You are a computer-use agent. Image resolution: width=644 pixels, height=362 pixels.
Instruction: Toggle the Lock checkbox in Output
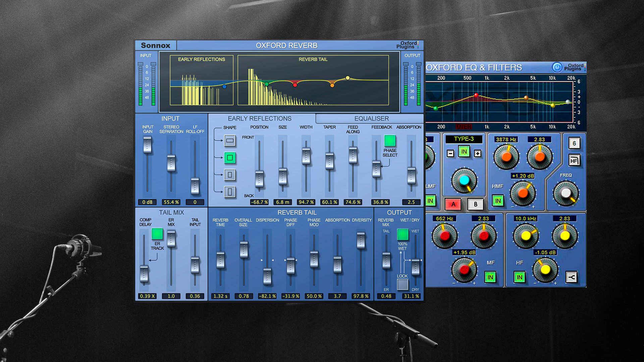coord(402,285)
